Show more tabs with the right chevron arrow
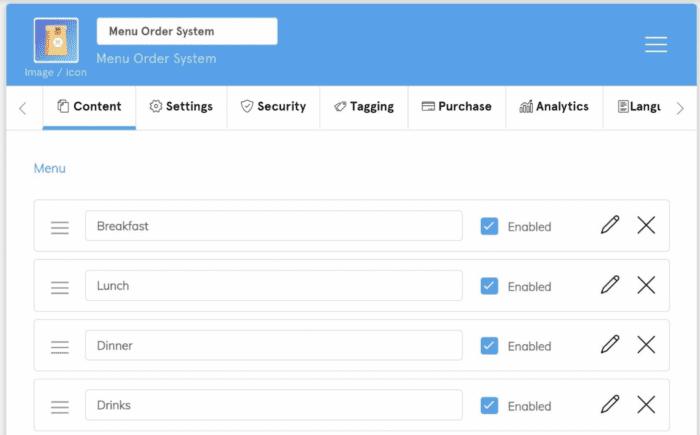 pyautogui.click(x=680, y=108)
